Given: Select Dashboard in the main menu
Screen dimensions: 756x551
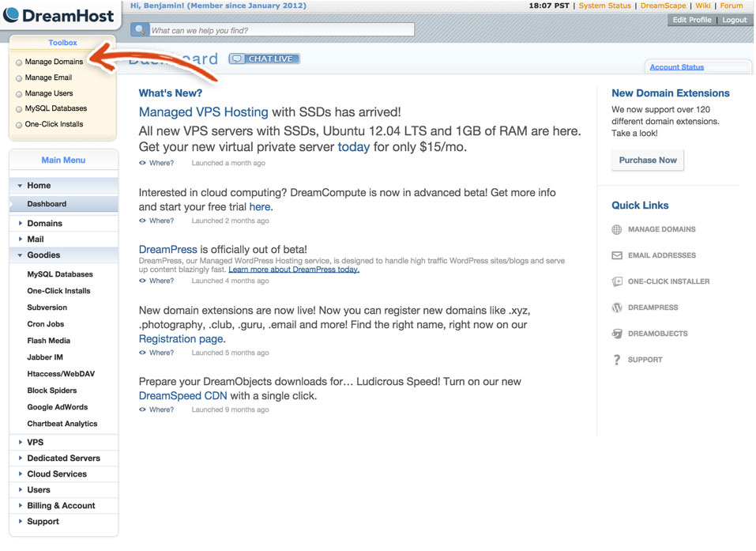Looking at the screenshot, I should [x=64, y=204].
